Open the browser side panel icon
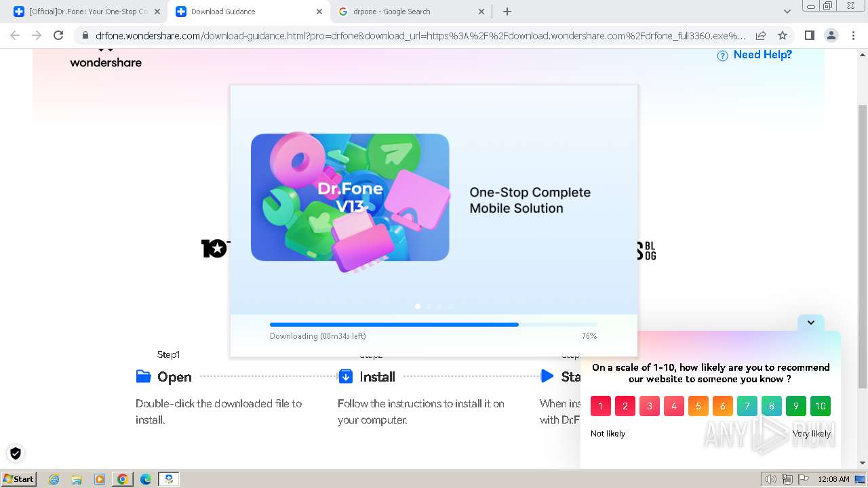Viewport: 868px width, 488px height. click(809, 36)
